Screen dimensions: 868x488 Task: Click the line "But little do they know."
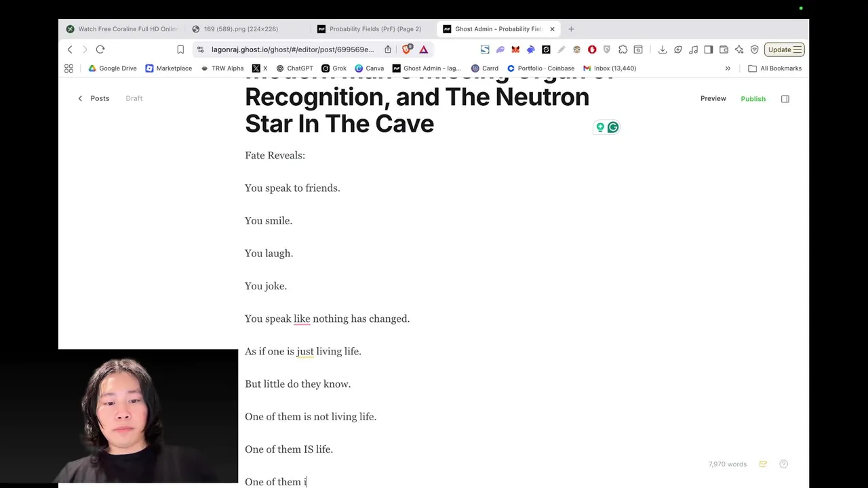coord(298,384)
